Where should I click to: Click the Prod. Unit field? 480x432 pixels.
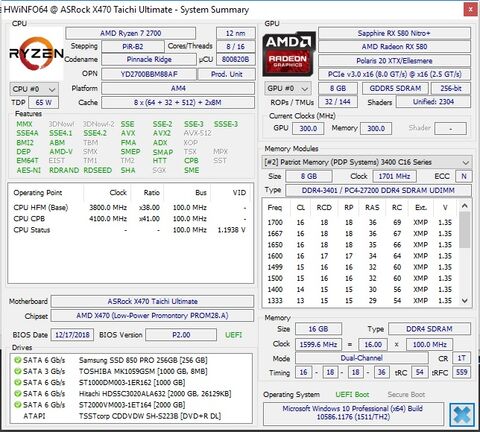pyautogui.click(x=227, y=74)
